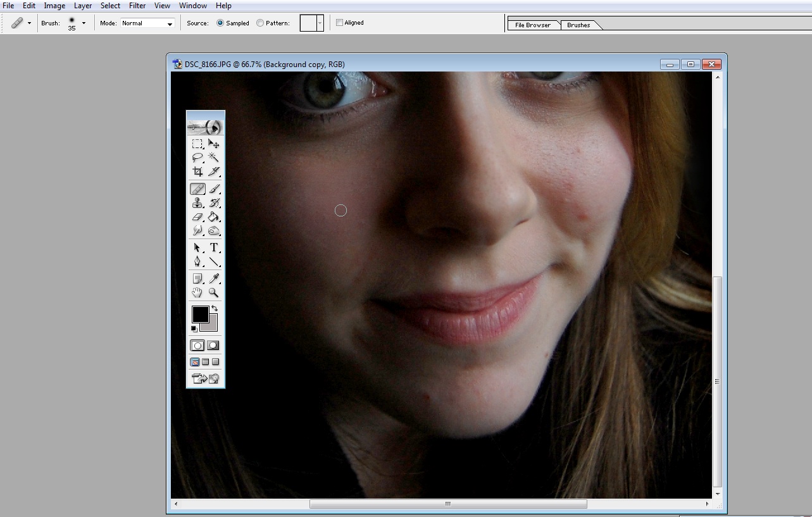Click the pattern preview swatch
812x517 pixels.
click(x=308, y=23)
